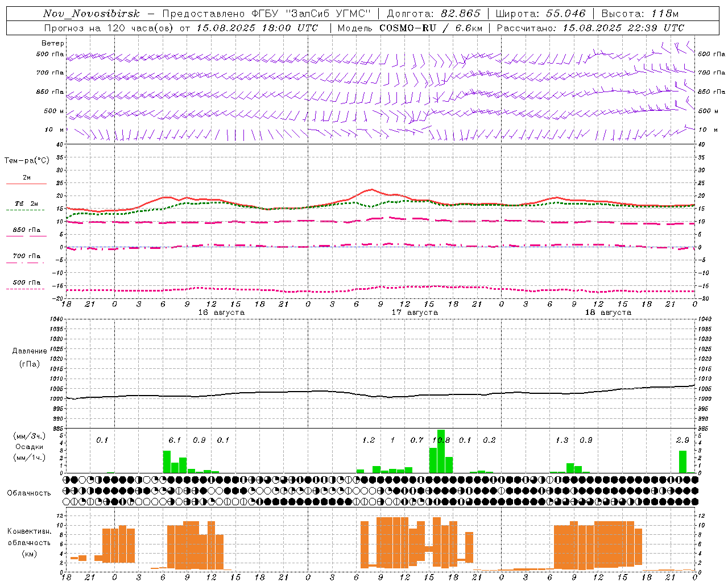Click the 1.3 precipitation total
728x582 pixels.
pyautogui.click(x=562, y=440)
